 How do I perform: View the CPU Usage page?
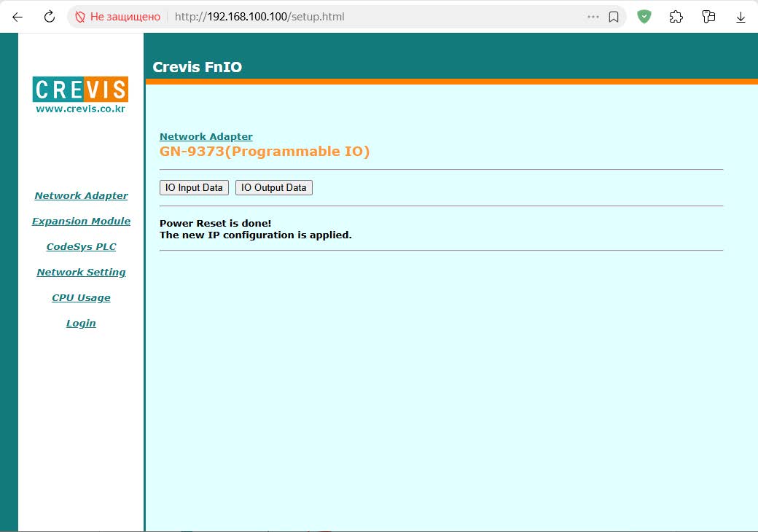click(81, 298)
